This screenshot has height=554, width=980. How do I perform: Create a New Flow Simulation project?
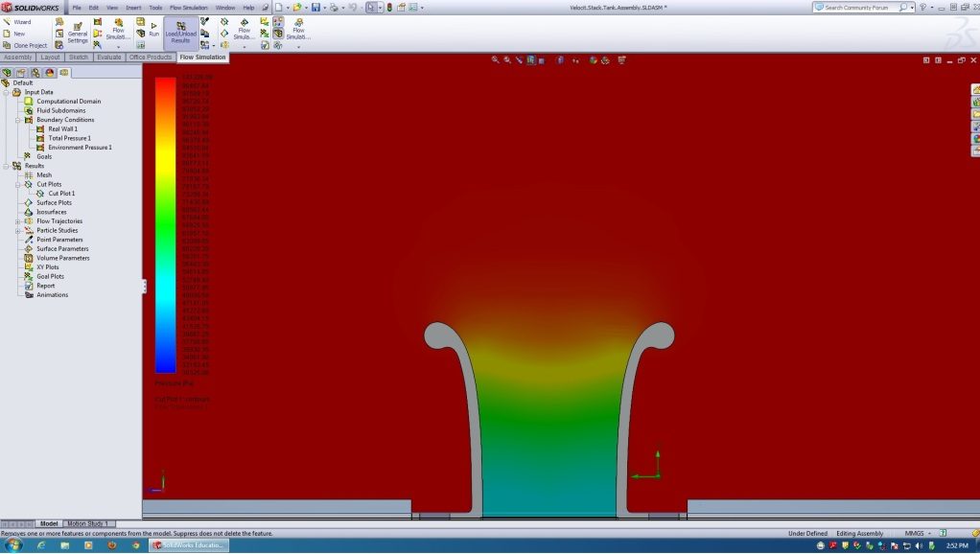point(15,34)
